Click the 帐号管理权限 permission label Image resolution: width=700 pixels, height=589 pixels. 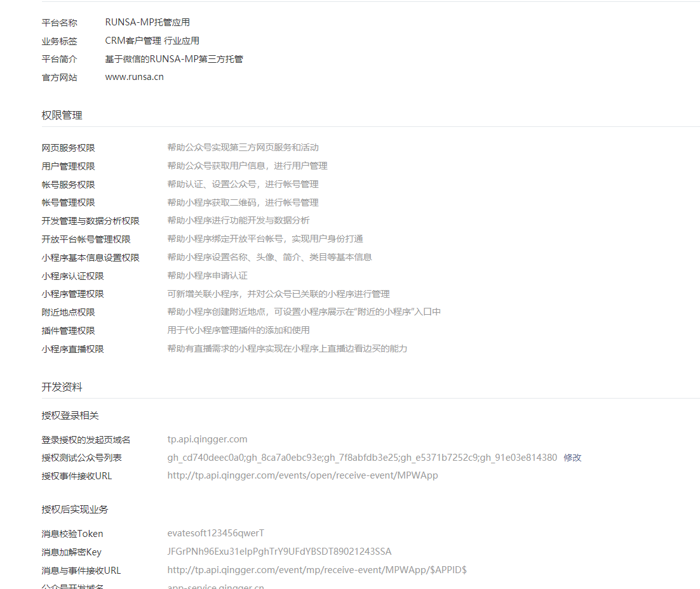69,202
